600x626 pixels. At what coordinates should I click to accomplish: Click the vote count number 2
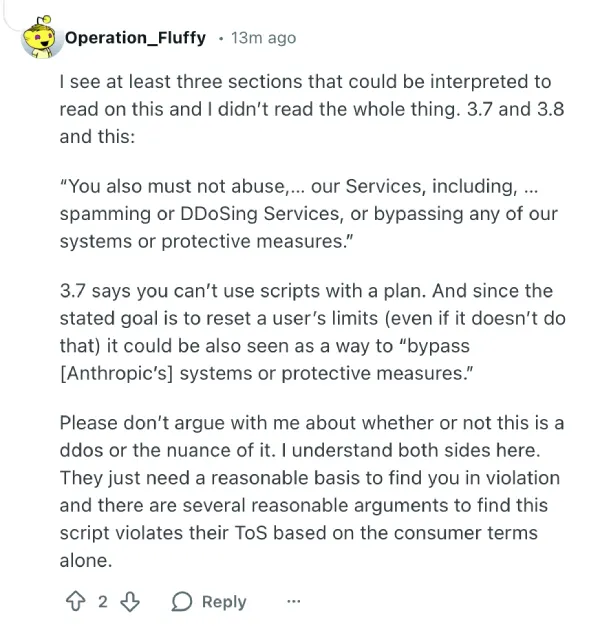coord(103,602)
